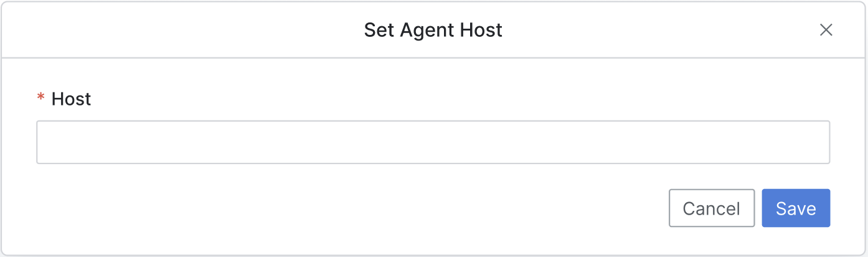Click the Host field label
The height and width of the screenshot is (257, 868).
(71, 99)
